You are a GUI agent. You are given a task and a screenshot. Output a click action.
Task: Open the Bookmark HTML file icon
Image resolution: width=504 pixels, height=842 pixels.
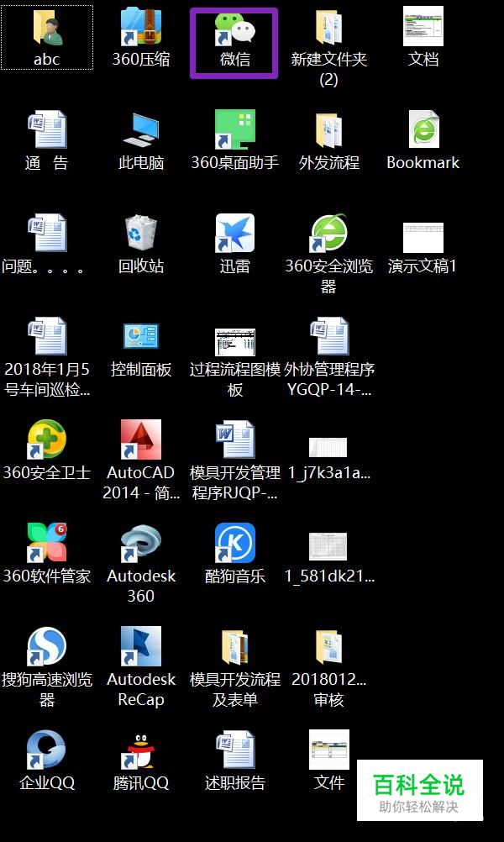coord(423,129)
